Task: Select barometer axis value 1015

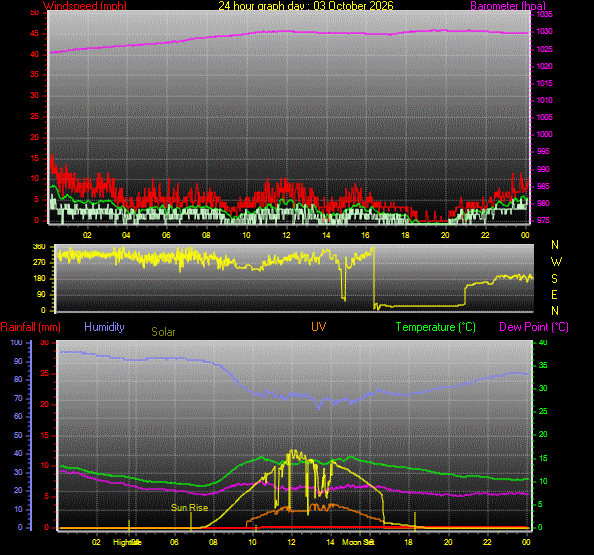Action: click(544, 83)
